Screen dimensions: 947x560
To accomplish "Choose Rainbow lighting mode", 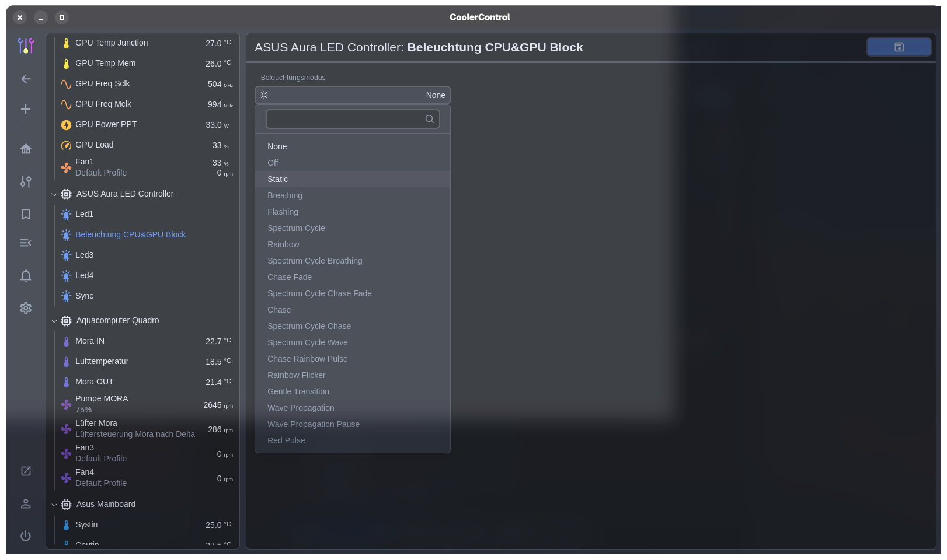I will point(353,244).
